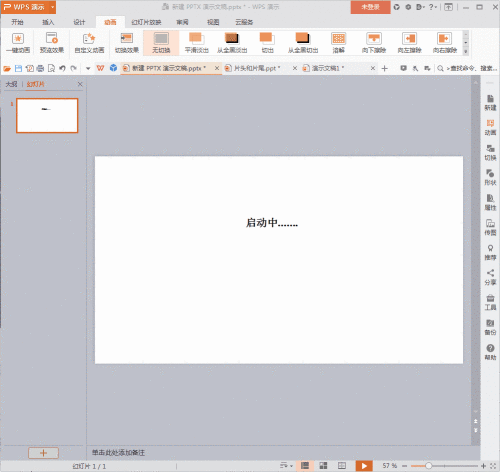
Task: Click the 查找命令 search command field
Action: pyautogui.click(x=468, y=68)
